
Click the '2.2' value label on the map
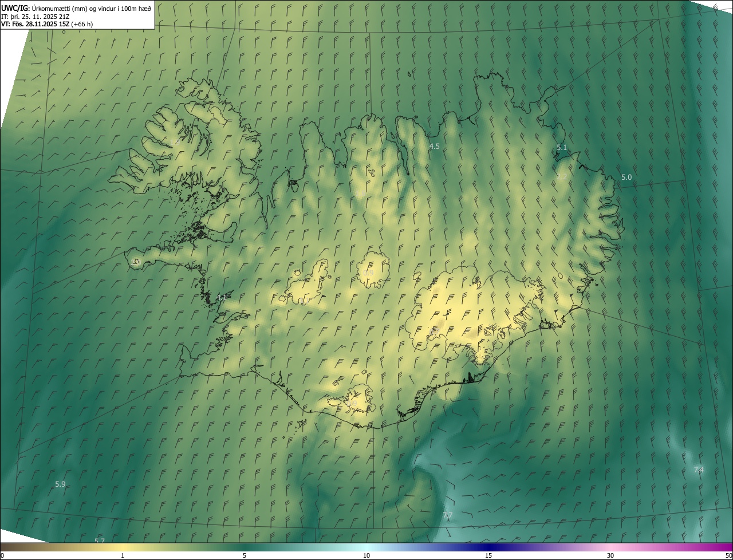point(562,177)
